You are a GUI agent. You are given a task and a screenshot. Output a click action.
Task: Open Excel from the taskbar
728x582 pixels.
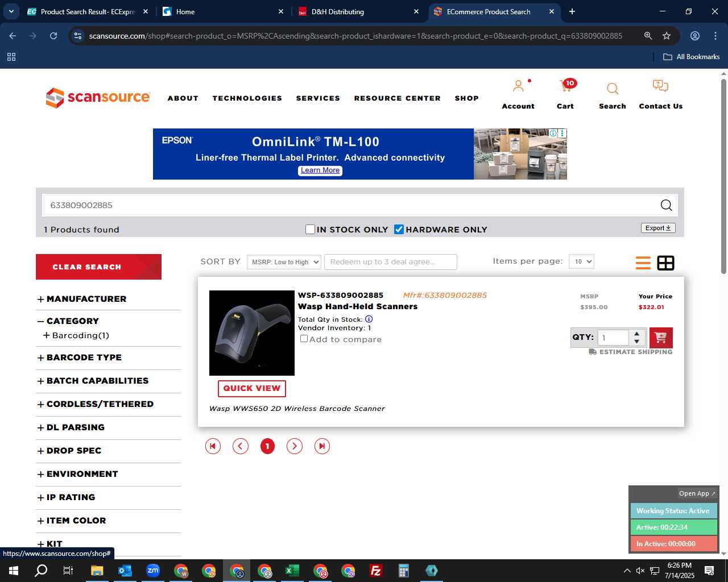click(292, 571)
